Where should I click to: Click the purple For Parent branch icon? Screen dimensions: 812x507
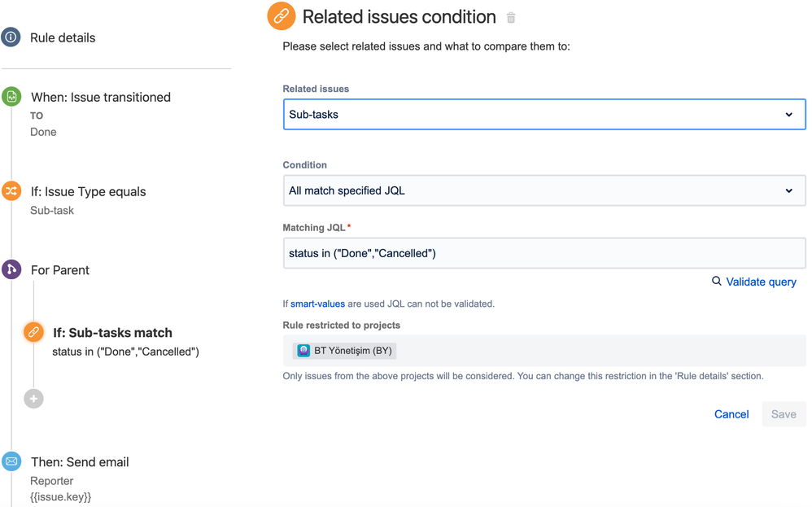(11, 269)
